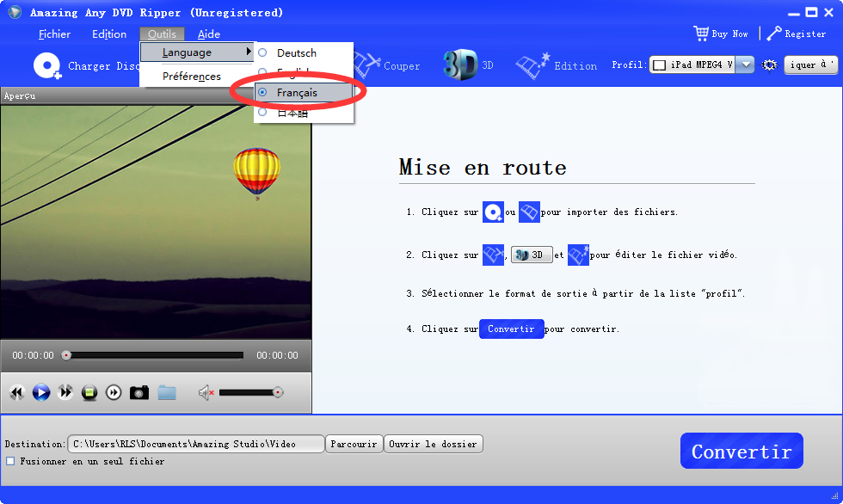Click the small Convertir button in step 4
The height and width of the screenshot is (504, 843).
(511, 329)
